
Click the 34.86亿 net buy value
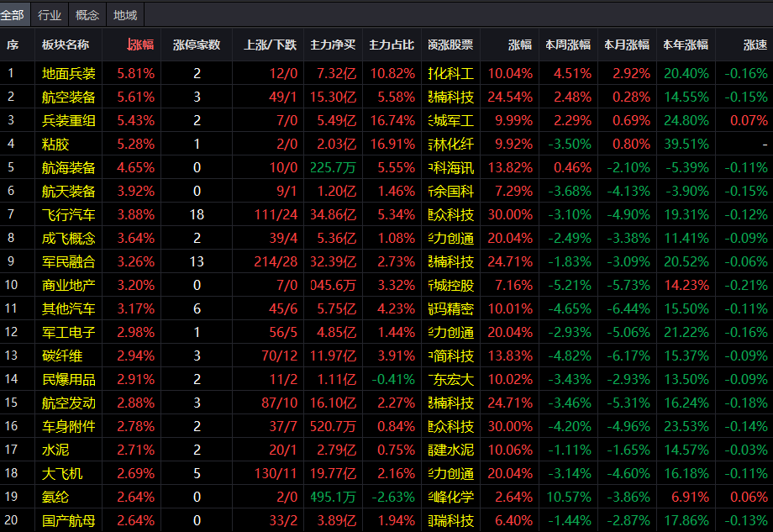333,215
